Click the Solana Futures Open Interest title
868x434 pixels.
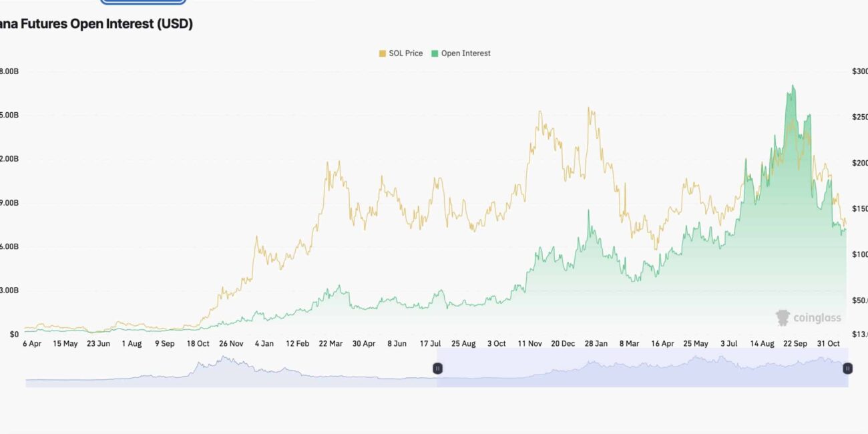[96, 24]
